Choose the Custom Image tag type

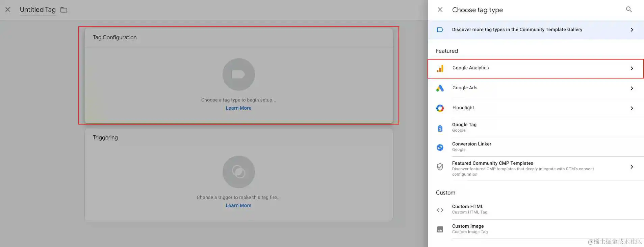536,229
